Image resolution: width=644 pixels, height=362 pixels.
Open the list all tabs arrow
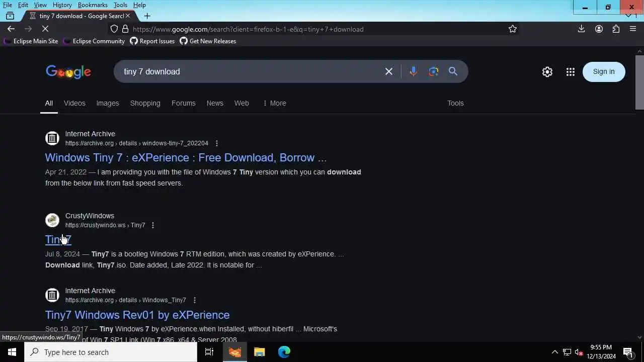(x=628, y=16)
